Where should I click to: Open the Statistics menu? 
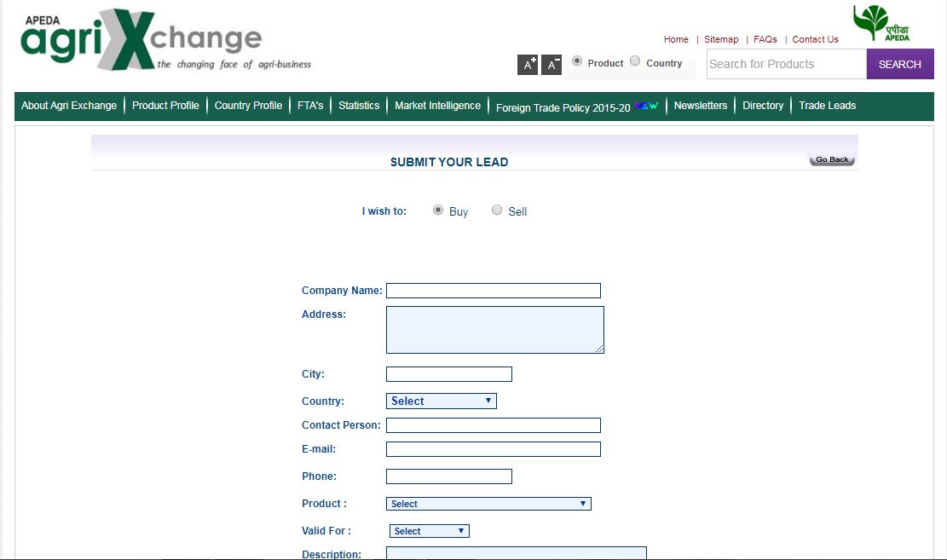tap(358, 105)
